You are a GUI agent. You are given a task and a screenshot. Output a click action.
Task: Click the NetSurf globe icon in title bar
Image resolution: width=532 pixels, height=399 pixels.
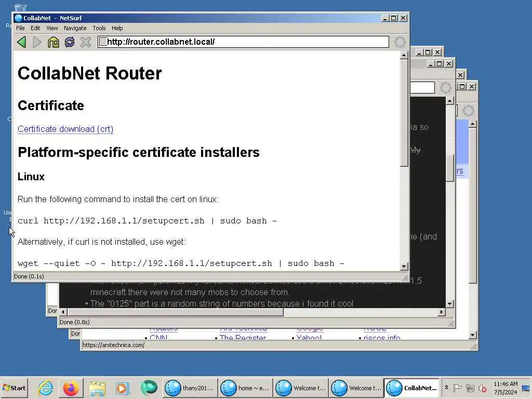18,18
